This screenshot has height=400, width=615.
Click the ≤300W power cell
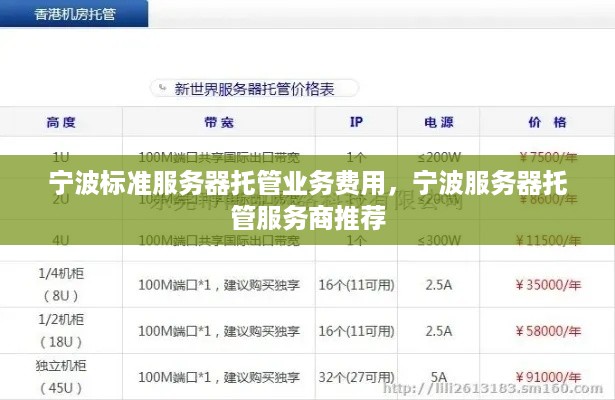pos(439,240)
